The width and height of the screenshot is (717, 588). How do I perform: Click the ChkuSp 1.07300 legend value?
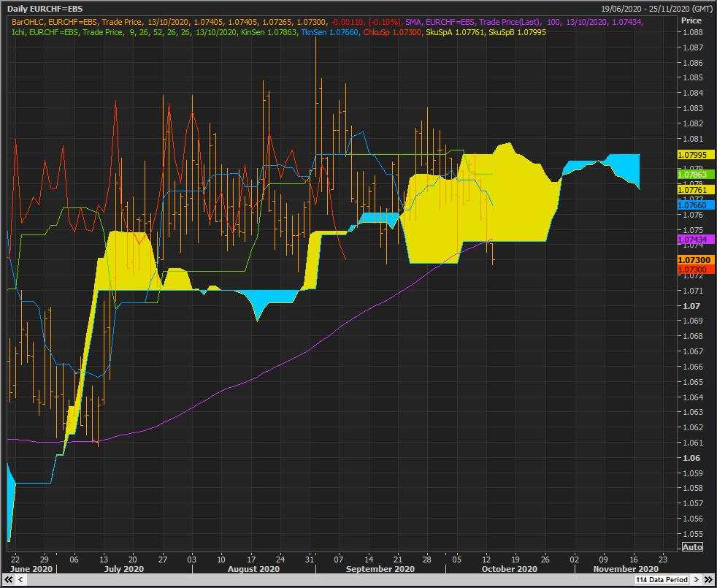click(392, 32)
